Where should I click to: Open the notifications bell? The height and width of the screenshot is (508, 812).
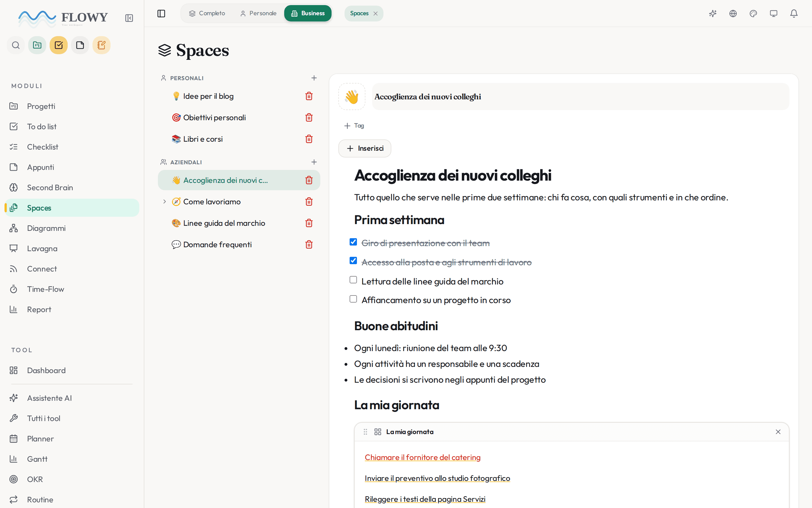pos(794,14)
